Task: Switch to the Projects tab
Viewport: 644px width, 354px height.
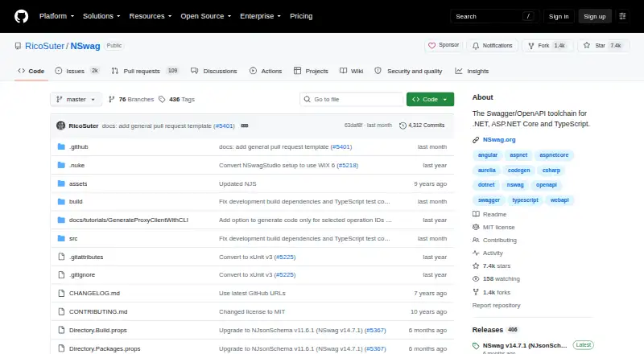Action: click(x=311, y=71)
